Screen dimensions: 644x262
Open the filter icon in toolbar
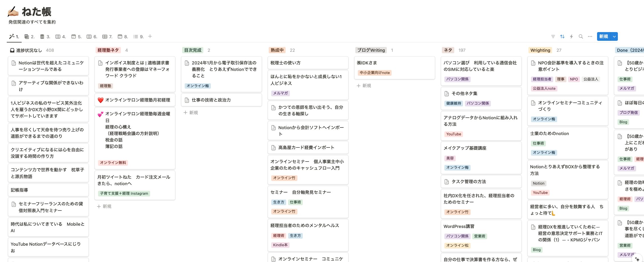553,37
